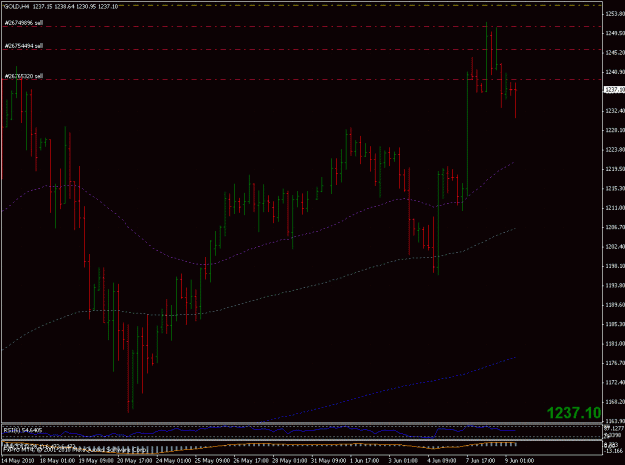
Task: Click the 14 May 2010 date label
Action: click(18, 461)
